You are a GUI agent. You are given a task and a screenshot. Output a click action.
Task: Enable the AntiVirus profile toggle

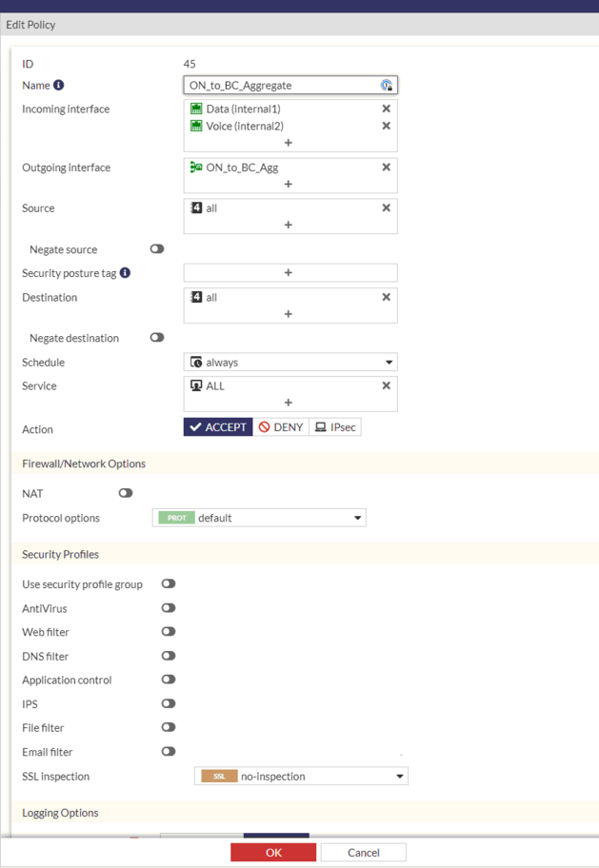click(x=169, y=608)
